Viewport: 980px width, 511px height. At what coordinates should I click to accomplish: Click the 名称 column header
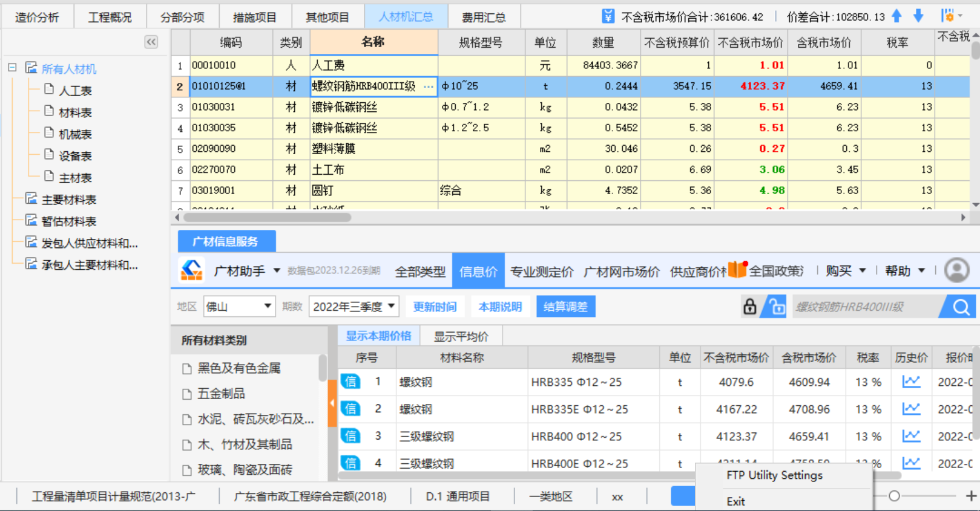(373, 42)
